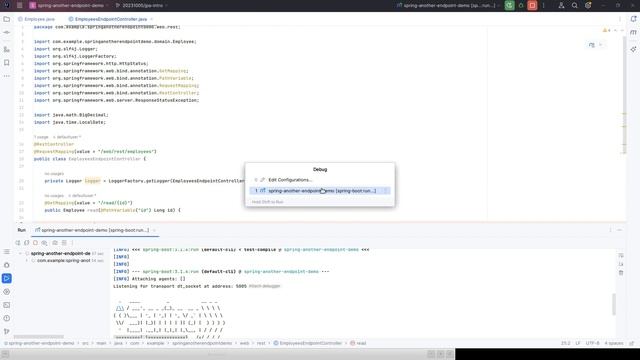Screen dimensions: 640x360
Task: Open the run configuration dropdown in title bar
Action: (449, 6)
